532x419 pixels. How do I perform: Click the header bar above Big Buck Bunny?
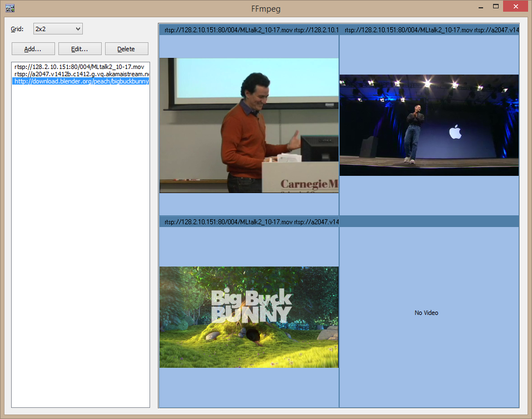(x=248, y=222)
